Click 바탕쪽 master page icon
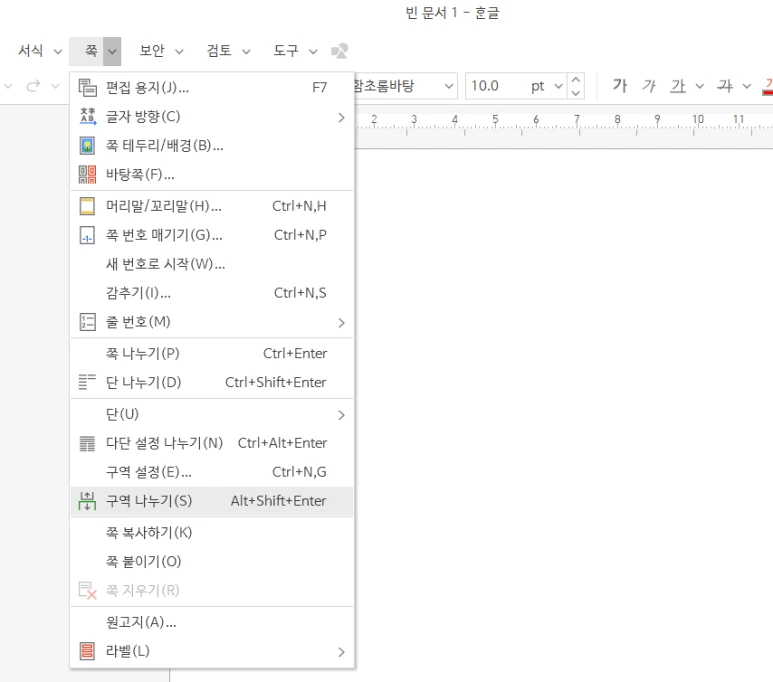773x682 pixels. point(87,174)
